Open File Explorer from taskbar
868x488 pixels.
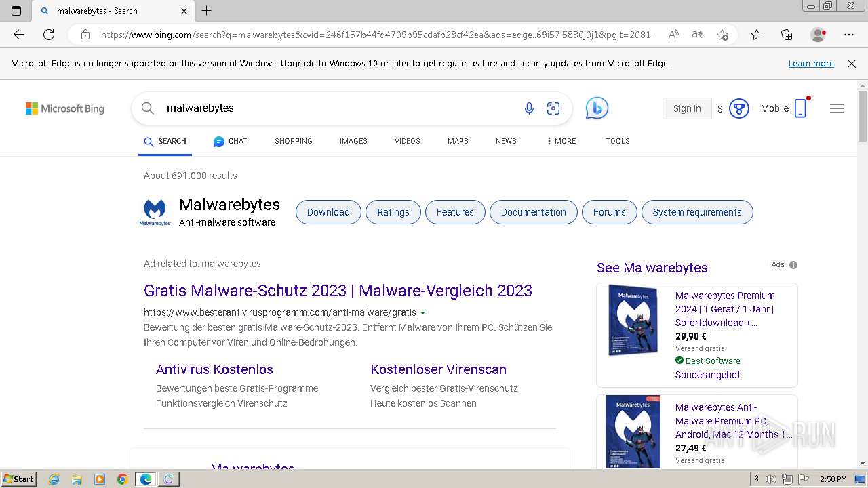pos(77,479)
